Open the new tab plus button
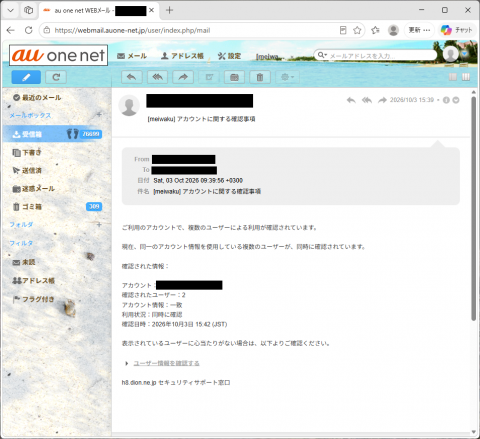This screenshot has width=480, height=439. coord(169,10)
